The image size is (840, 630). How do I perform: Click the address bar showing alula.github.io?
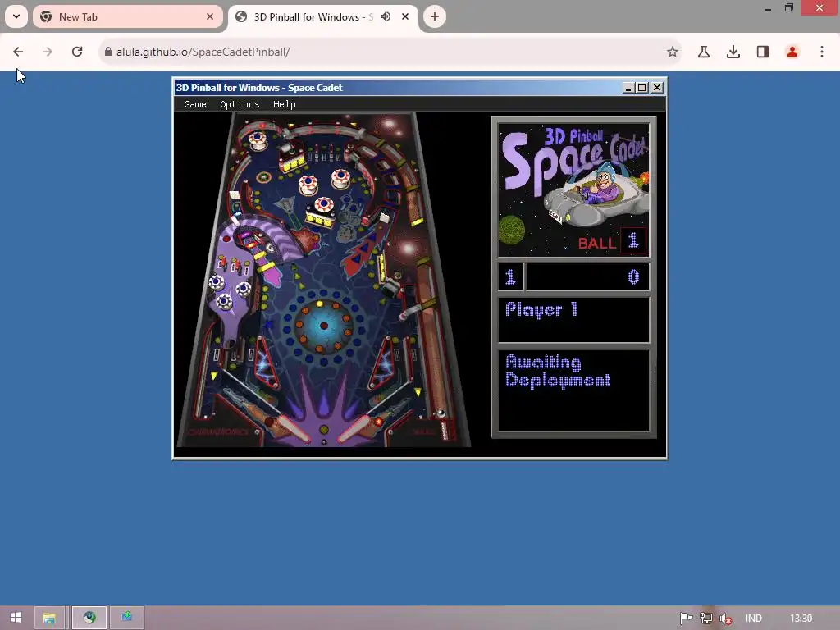(390, 52)
